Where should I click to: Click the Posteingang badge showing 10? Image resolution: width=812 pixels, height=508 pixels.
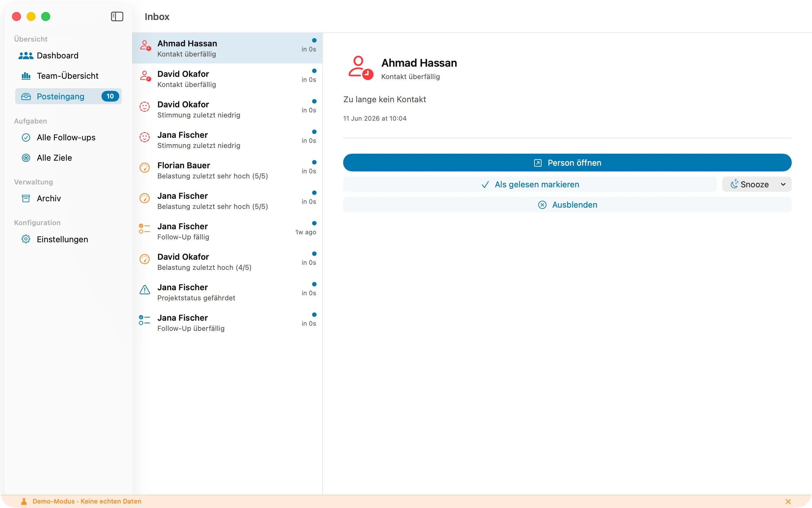pyautogui.click(x=110, y=96)
